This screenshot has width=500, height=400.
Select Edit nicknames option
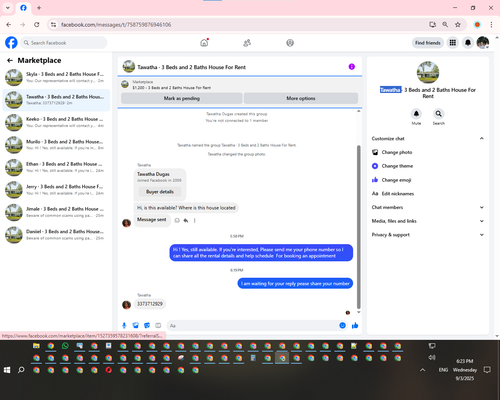[x=428, y=194]
